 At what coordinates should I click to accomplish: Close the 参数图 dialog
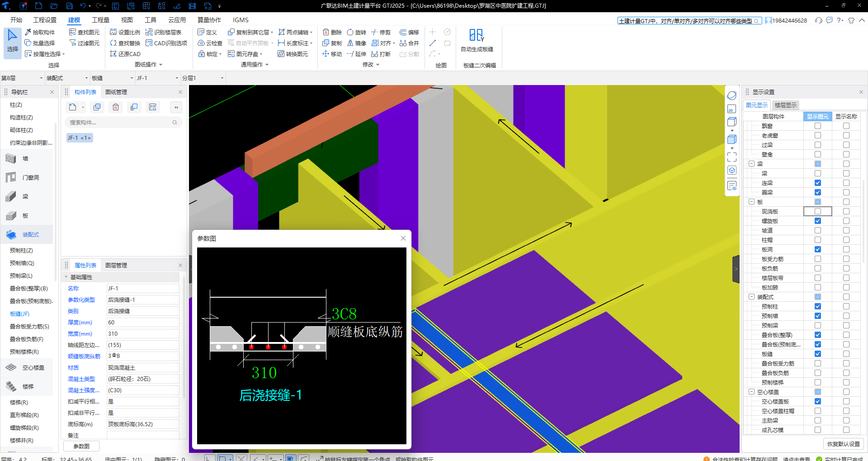[x=403, y=238]
